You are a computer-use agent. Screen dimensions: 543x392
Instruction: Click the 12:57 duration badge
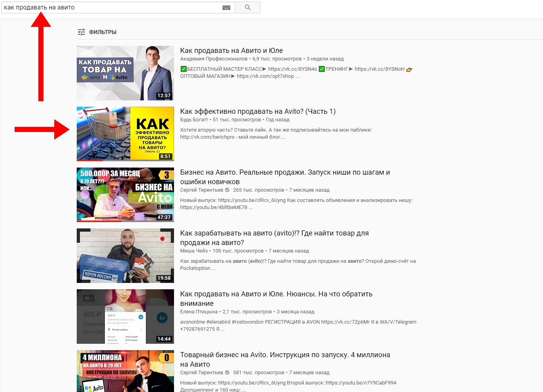coord(164,96)
